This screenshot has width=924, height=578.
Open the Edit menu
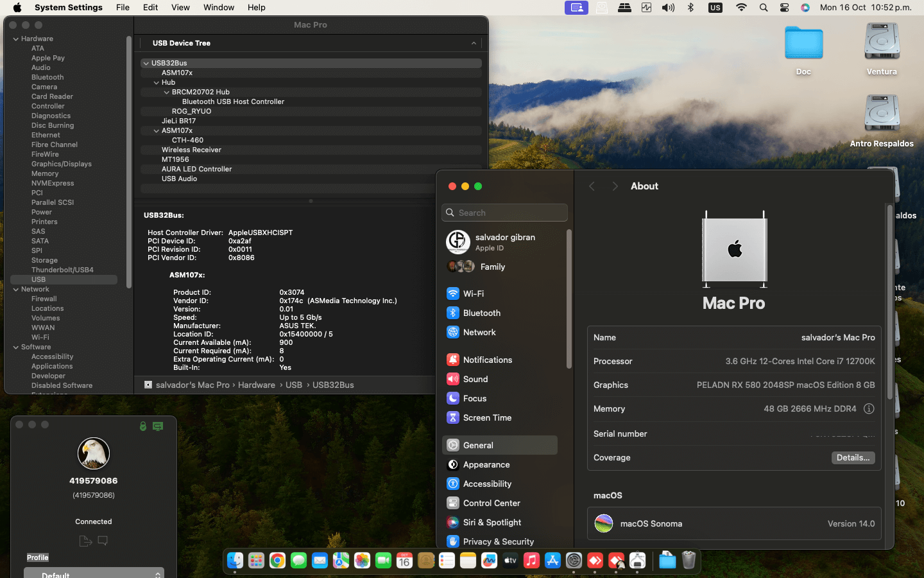150,7
